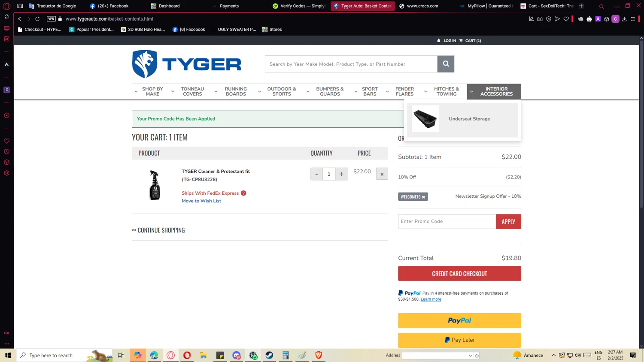Open Windows Start menu
This screenshot has width=644, height=362.
[x=8, y=355]
